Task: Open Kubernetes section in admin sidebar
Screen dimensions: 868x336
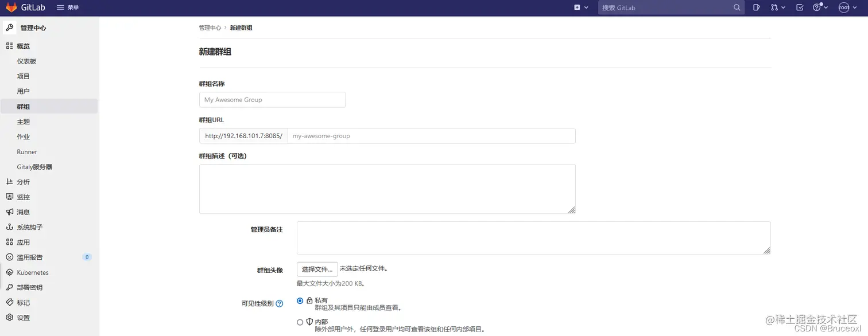Action: tap(33, 272)
